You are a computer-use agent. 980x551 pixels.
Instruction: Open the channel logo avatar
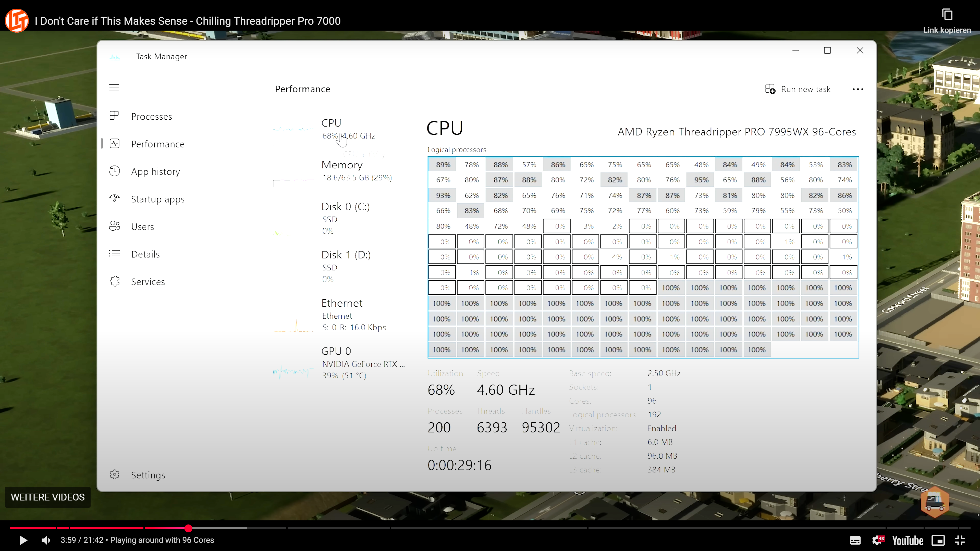[17, 20]
